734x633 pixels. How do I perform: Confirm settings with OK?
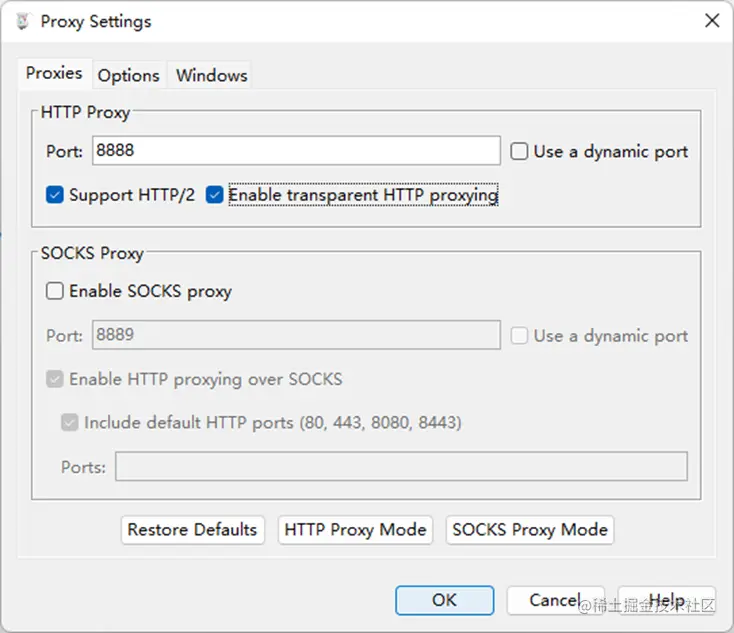pos(444,600)
